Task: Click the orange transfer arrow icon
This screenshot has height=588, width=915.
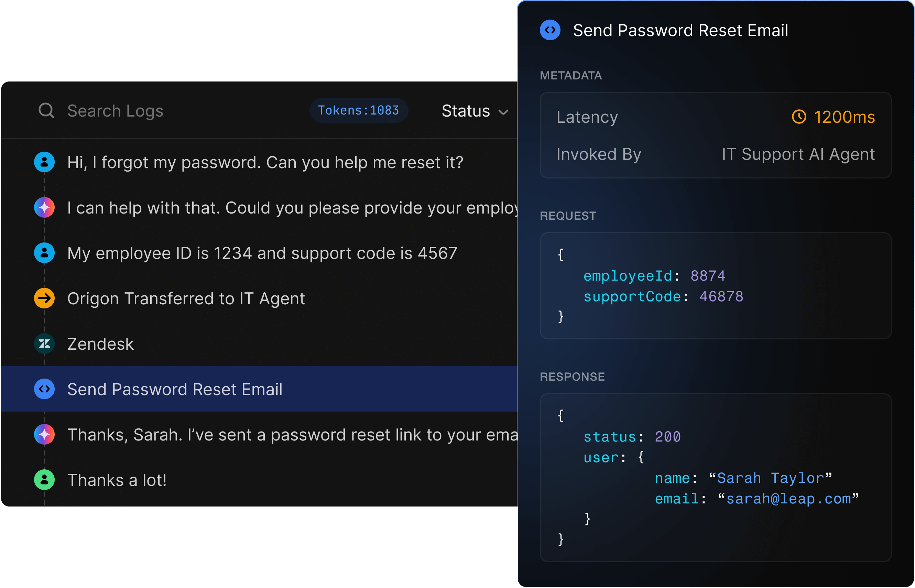Action: (x=44, y=298)
